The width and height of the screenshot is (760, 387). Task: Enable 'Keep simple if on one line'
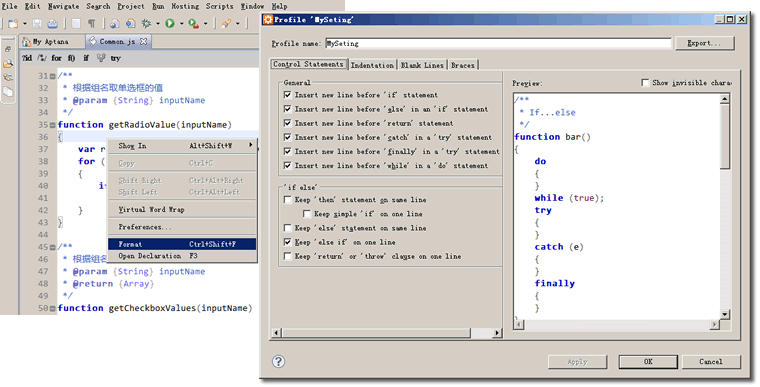307,213
